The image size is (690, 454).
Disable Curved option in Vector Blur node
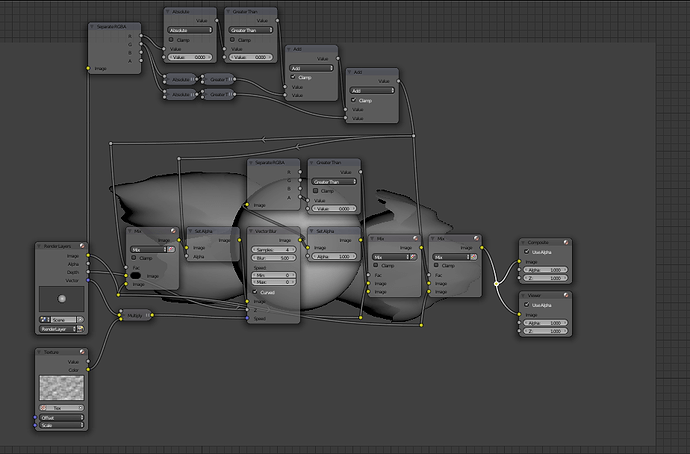pyautogui.click(x=255, y=292)
